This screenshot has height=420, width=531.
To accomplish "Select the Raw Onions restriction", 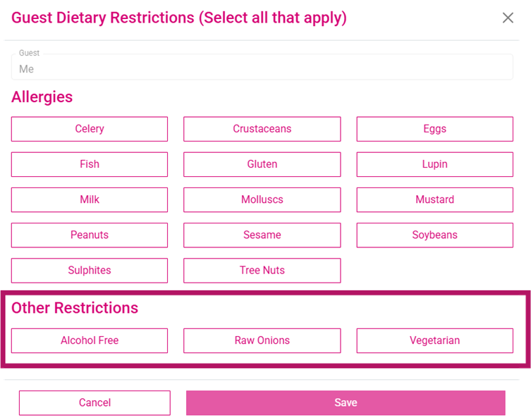I will coord(262,340).
